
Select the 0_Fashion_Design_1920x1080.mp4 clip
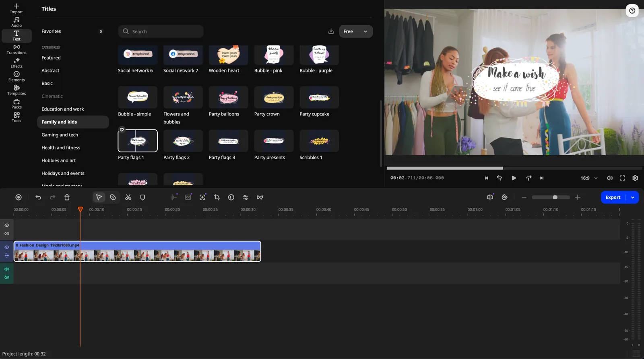(x=137, y=251)
